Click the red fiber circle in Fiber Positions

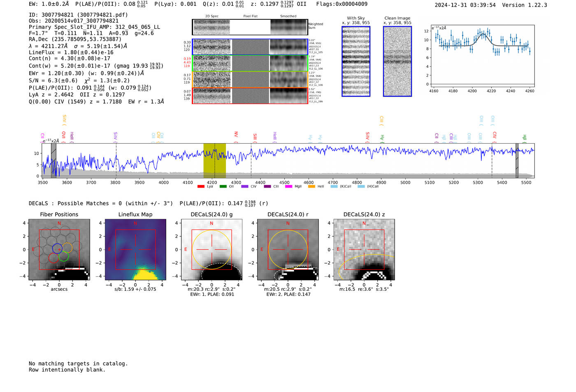53,258
